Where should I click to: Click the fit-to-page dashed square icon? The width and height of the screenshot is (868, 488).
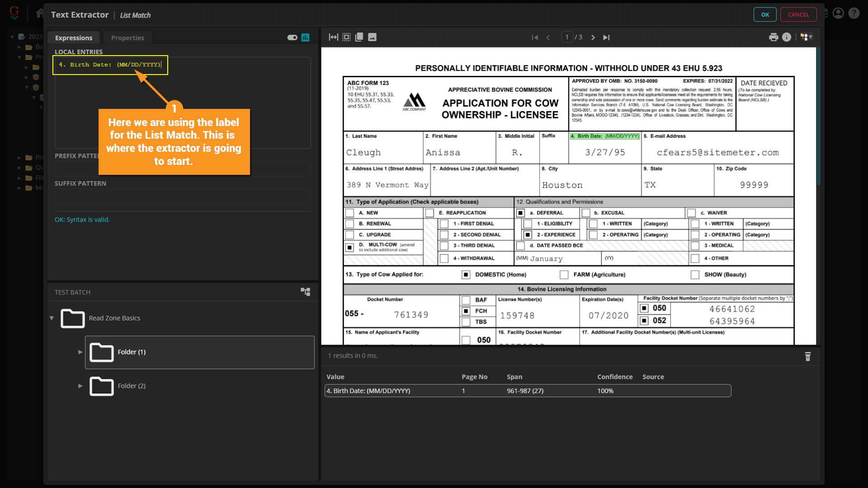click(346, 38)
